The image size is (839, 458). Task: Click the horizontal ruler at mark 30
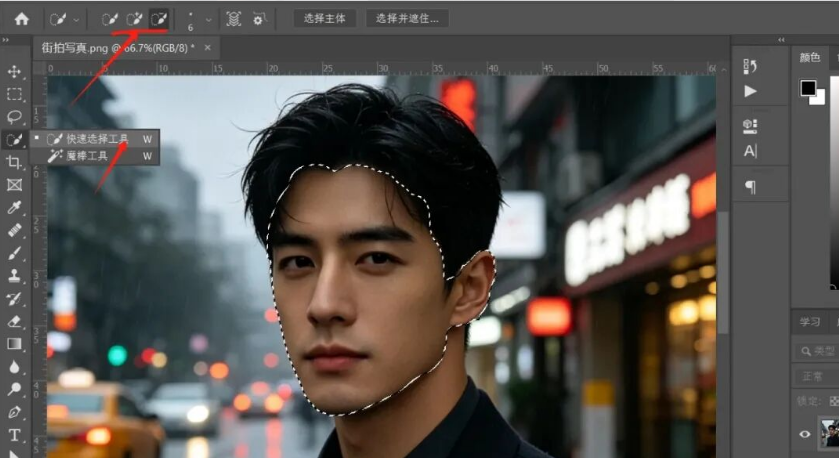(x=383, y=68)
